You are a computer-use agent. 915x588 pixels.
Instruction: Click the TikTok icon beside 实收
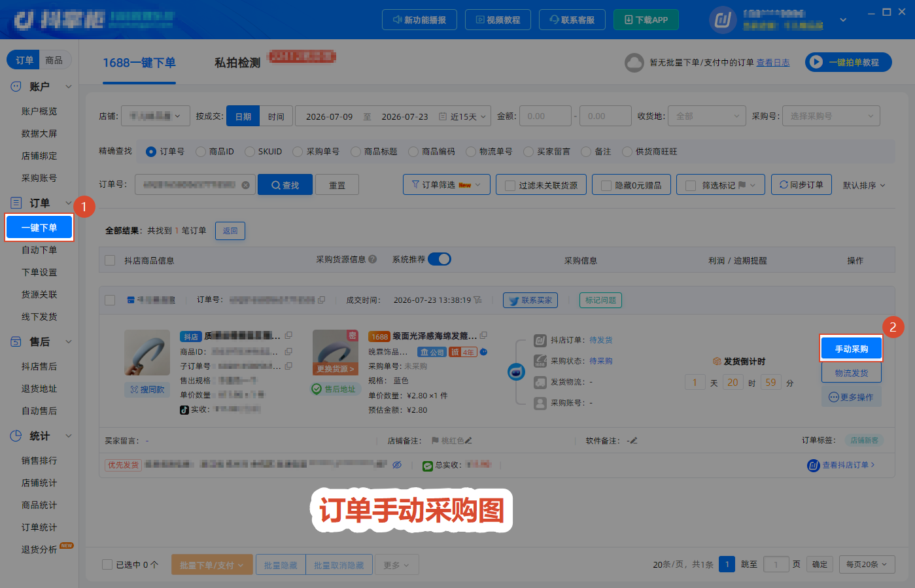point(184,409)
